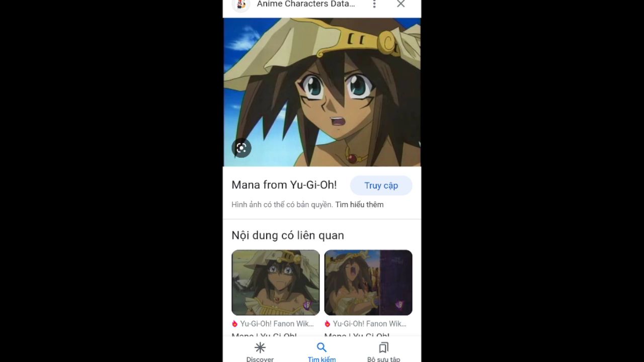Tap the main Mana anime image
This screenshot has width=644, height=362.
click(322, 92)
